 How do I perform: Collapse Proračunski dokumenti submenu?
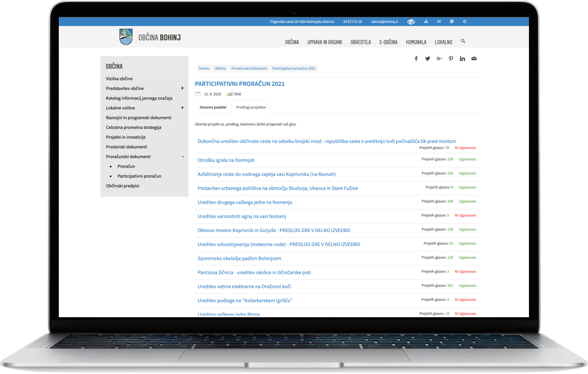(183, 157)
